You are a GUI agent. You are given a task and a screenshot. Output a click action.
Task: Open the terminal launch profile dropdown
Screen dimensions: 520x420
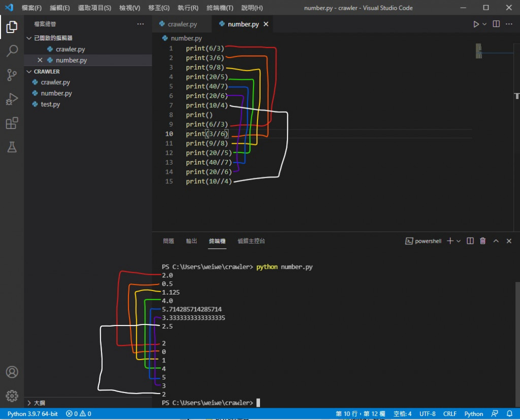pyautogui.click(x=459, y=241)
